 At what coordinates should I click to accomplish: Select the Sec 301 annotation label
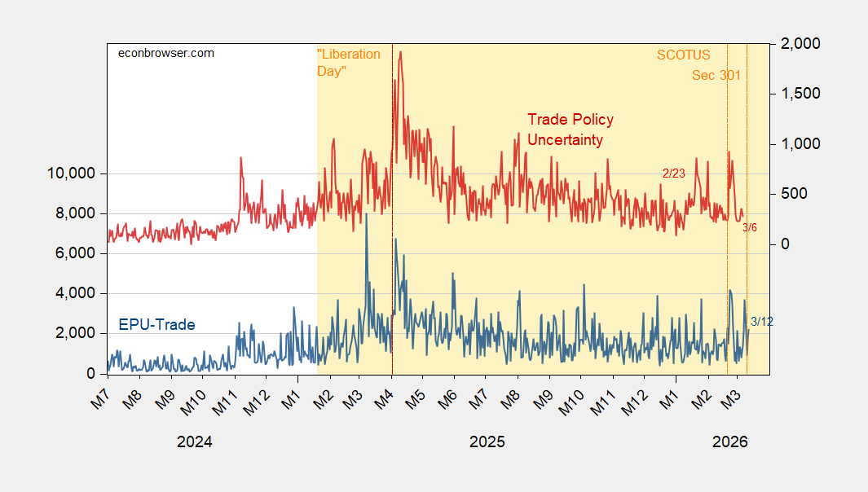[x=716, y=76]
